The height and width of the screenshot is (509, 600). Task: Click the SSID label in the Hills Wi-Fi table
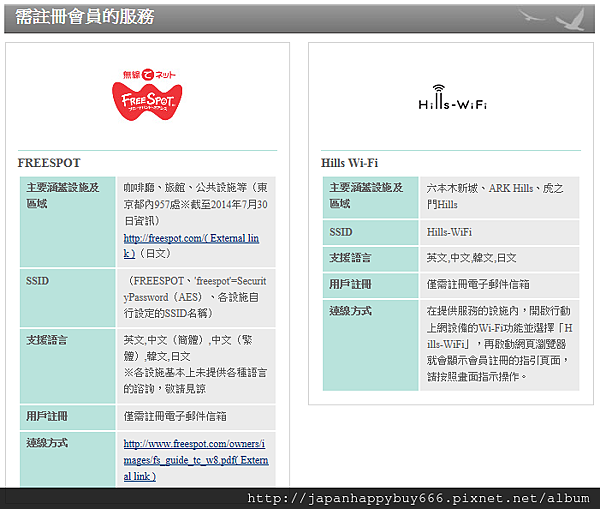341,232
